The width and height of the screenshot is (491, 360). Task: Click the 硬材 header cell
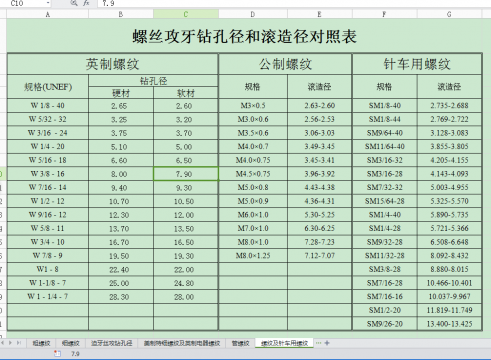tap(121, 93)
